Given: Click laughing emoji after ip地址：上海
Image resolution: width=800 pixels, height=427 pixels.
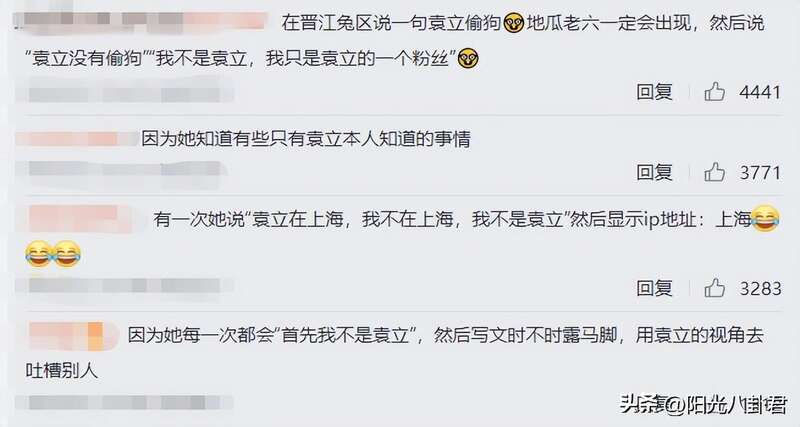Looking at the screenshot, I should tap(765, 218).
